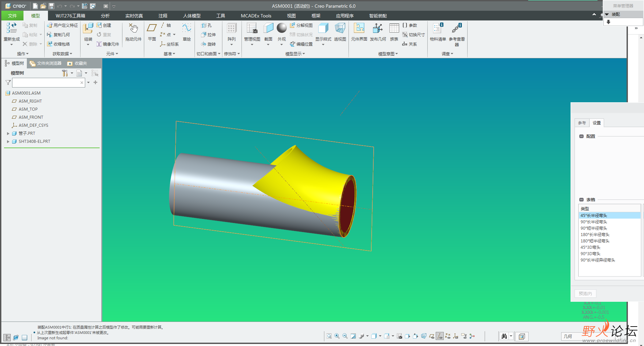Viewport: 644px width, 346px height.
Task: Expand the 管子.PRT tree node
Action: [x=8, y=133]
